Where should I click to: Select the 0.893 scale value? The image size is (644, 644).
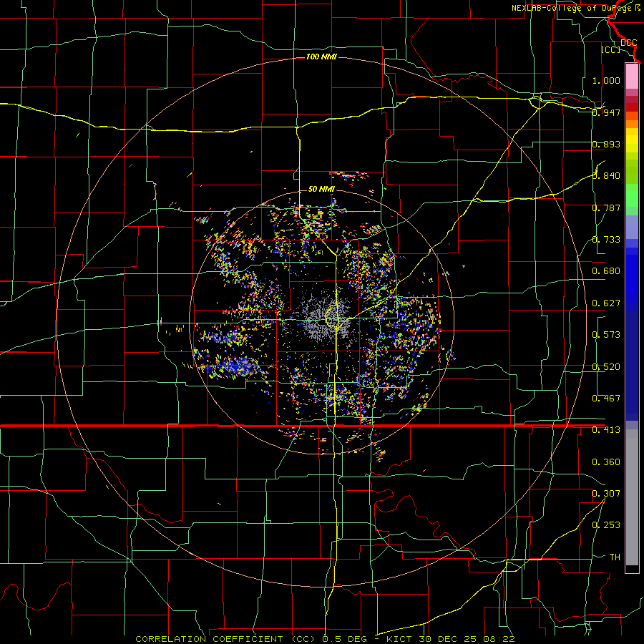pos(606,144)
